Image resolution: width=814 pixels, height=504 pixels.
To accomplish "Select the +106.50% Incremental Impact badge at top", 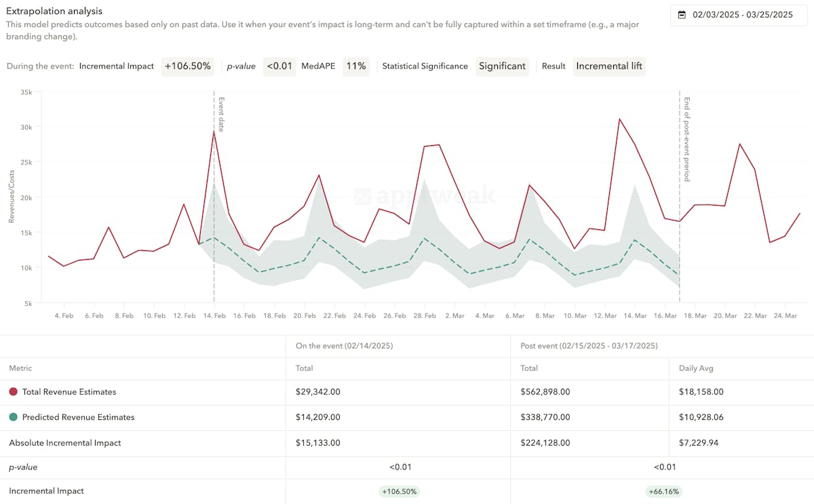I will pyautogui.click(x=187, y=66).
